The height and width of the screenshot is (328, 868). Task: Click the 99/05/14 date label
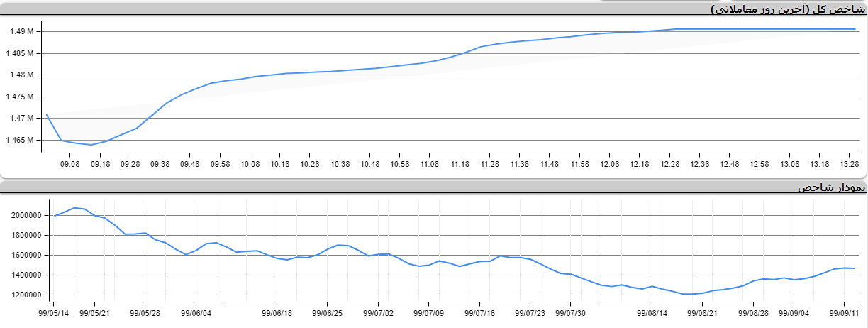tap(54, 312)
